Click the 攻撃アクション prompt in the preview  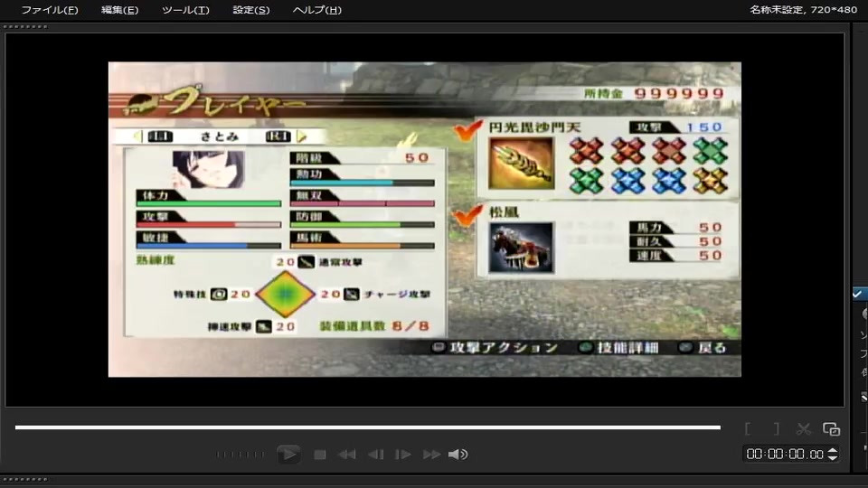[496, 347]
